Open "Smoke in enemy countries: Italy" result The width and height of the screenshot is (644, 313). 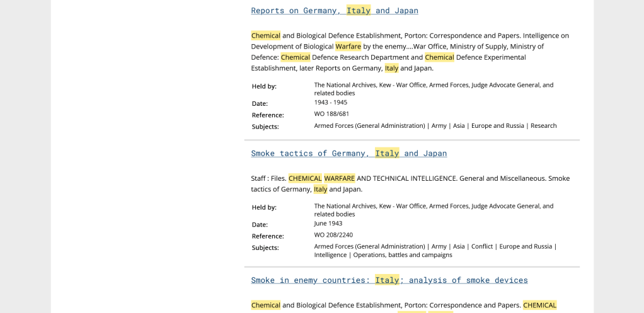pyautogui.click(x=389, y=280)
